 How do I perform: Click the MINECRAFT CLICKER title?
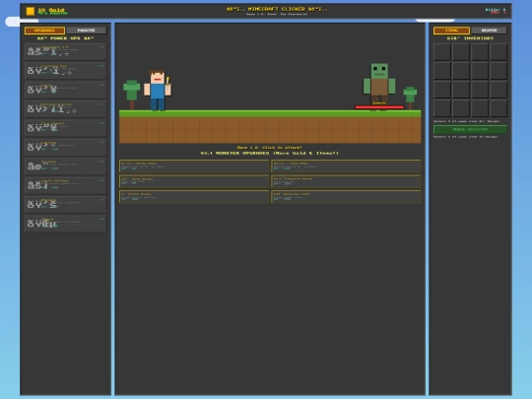277,9
